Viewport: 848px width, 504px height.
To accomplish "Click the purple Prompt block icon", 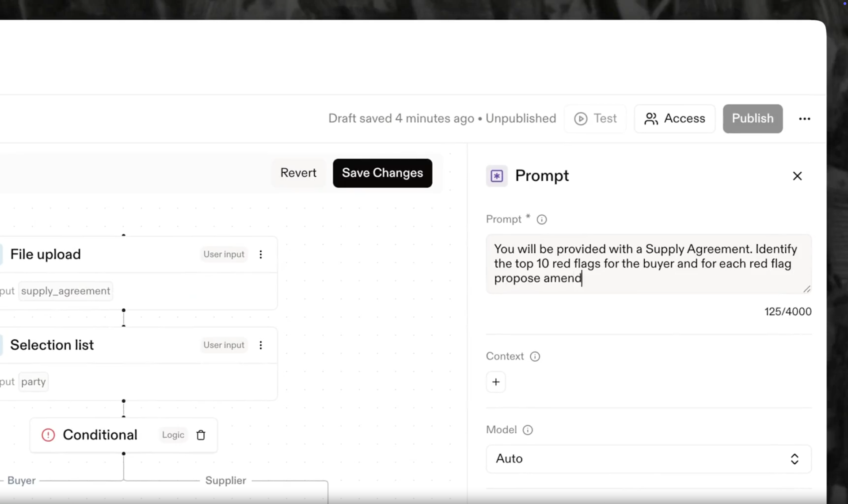I will [497, 176].
